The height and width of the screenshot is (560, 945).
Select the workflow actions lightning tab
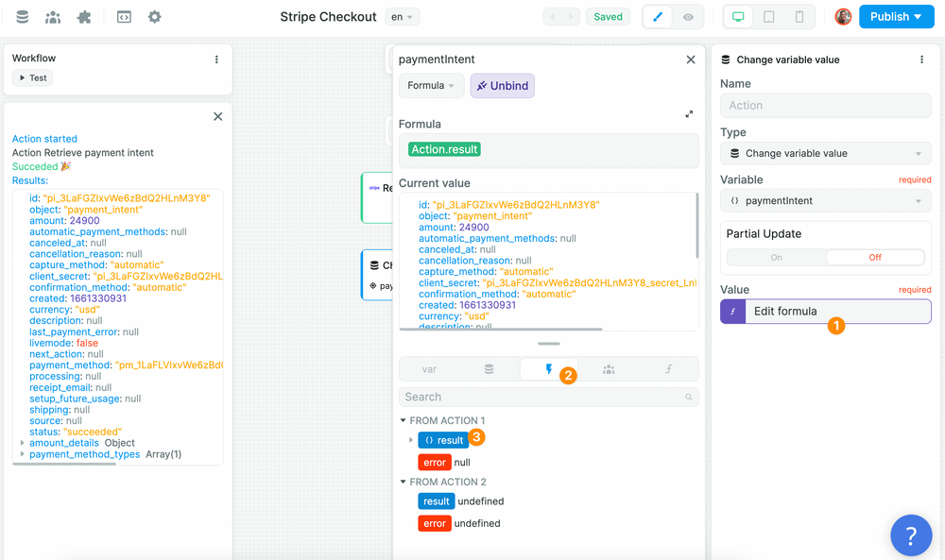[x=549, y=369]
